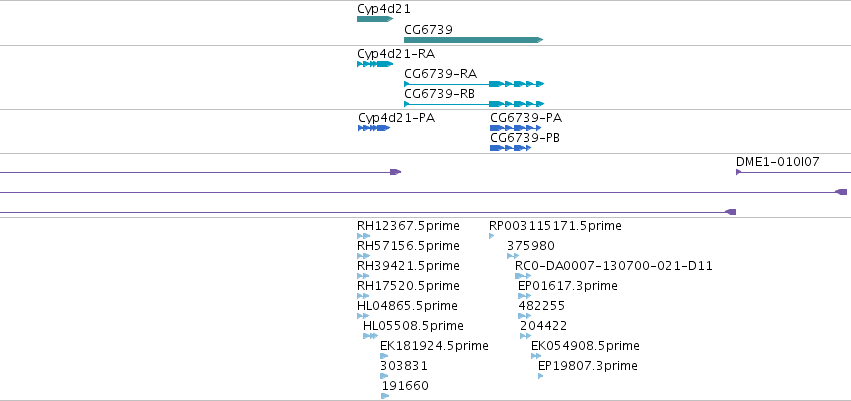Select the DME1-010I07 clone feature label

[778, 161]
